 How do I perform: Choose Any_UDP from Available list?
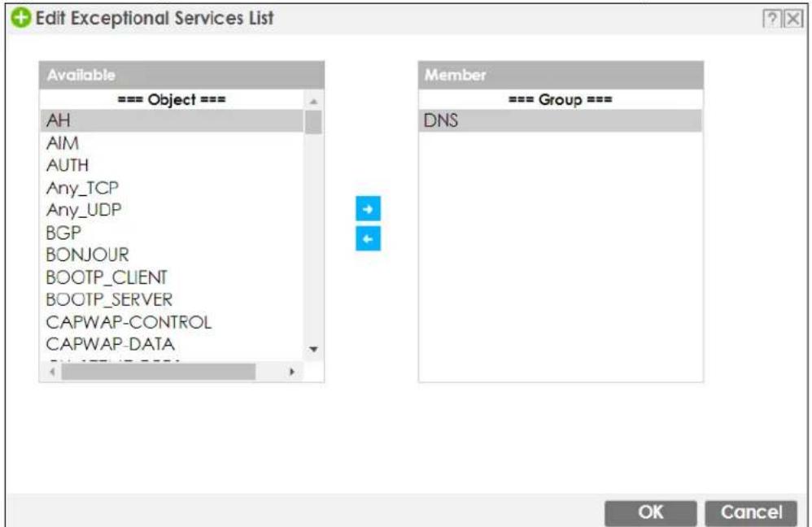[x=172, y=210]
